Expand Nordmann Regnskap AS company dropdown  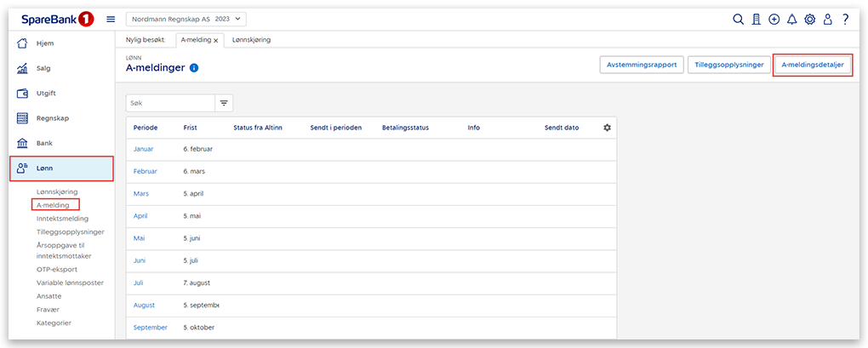(x=186, y=19)
